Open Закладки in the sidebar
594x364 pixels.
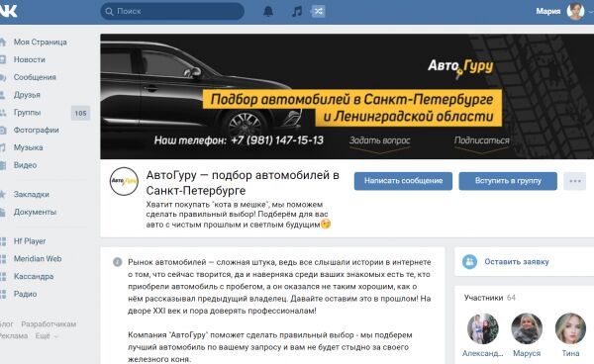tap(32, 194)
